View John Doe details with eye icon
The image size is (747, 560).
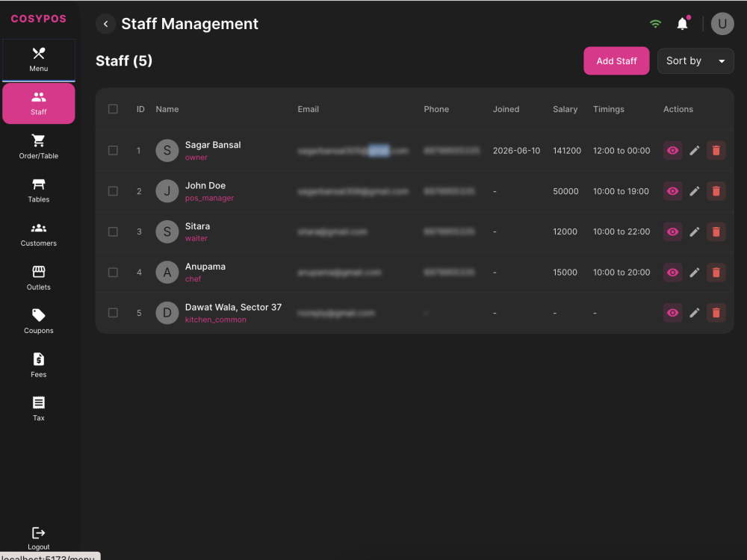(673, 191)
